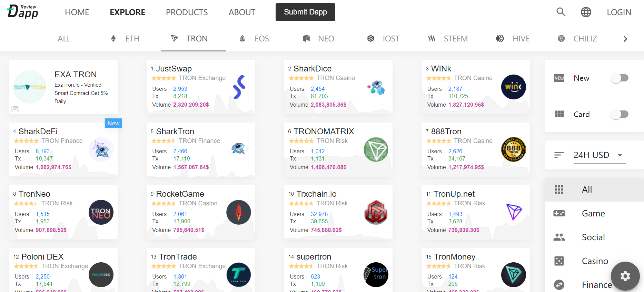
Task: Open the SharkDeFi dapp title
Action: (x=38, y=132)
